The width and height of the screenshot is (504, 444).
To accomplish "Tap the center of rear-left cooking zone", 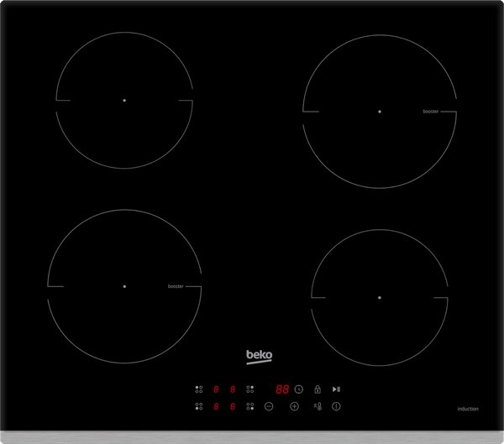I will (x=124, y=101).
